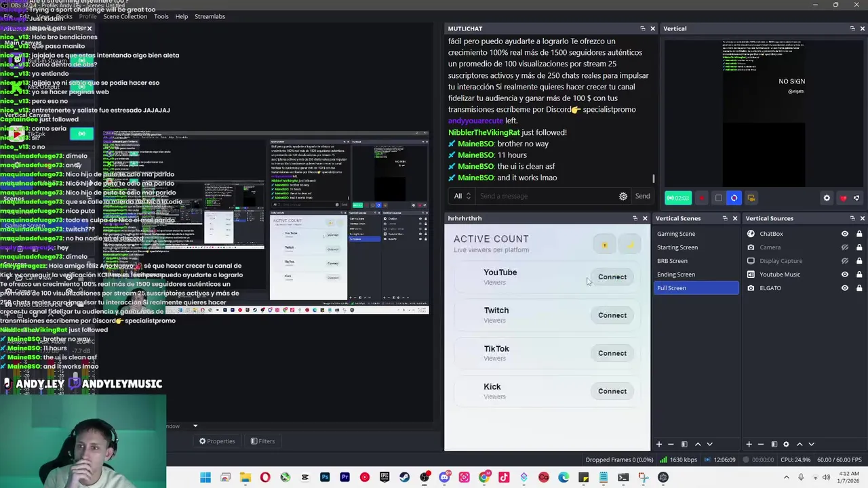The height and width of the screenshot is (488, 868).
Task: Open Steam from the taskbar
Action: pos(405,477)
